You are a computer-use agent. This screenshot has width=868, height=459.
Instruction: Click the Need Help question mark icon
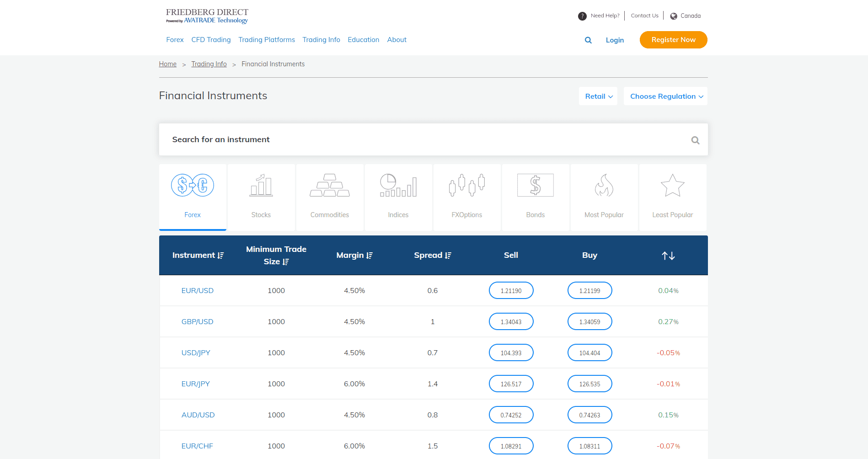(582, 16)
